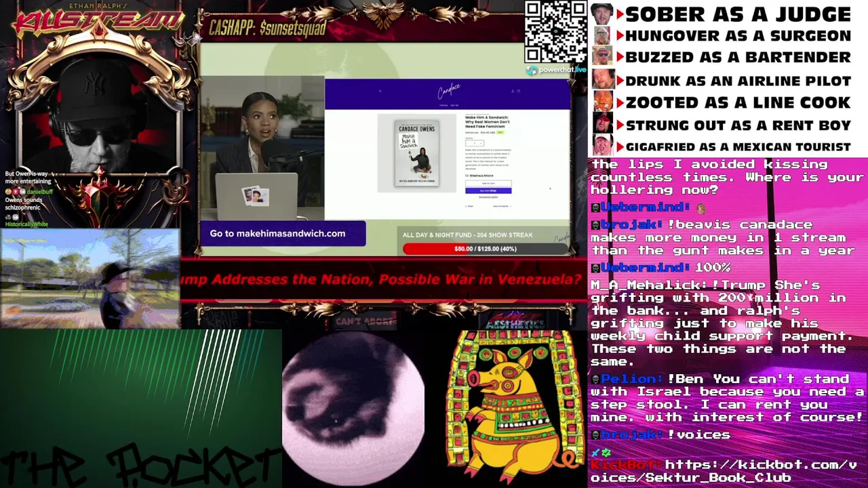Screen dimensions: 868x488
Task: Click the QR code image
Action: (555, 32)
